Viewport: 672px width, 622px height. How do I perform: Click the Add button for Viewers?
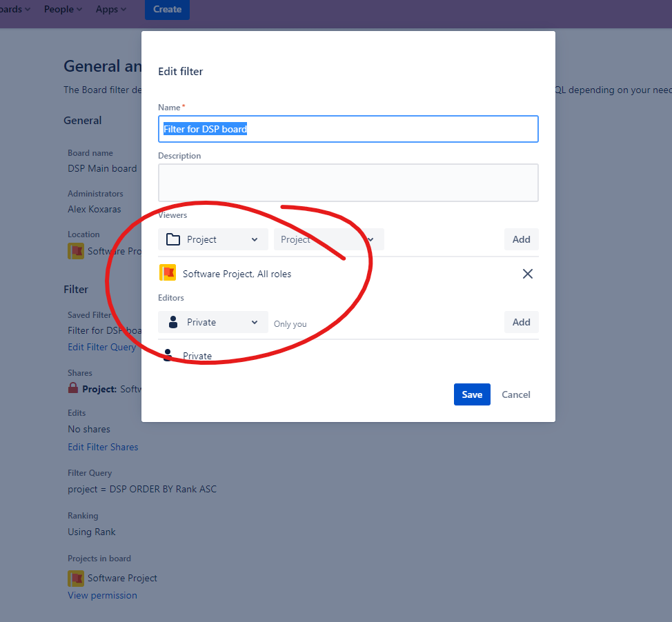521,239
